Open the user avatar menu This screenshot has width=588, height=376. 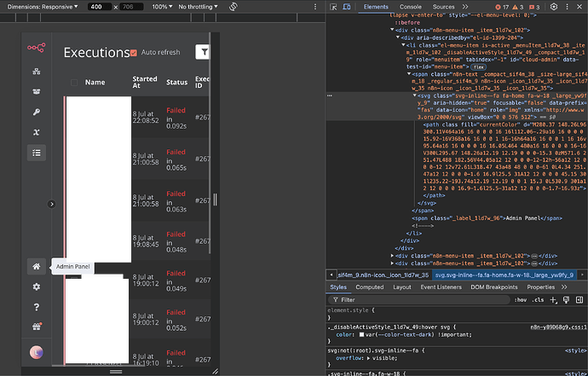(x=37, y=352)
